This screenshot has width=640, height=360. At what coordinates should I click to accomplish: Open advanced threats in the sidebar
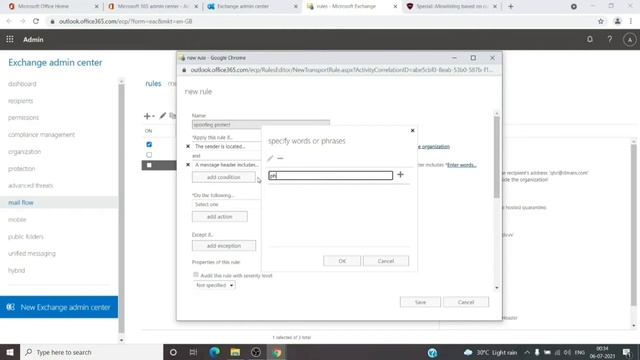point(30,186)
